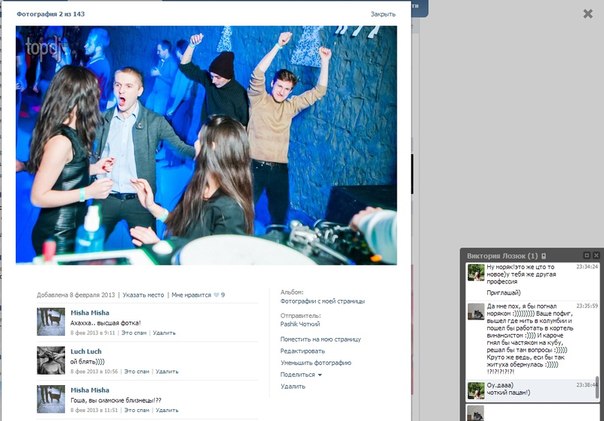The width and height of the screenshot is (604, 421).
Task: Click the dancing party photo
Action: [x=206, y=144]
